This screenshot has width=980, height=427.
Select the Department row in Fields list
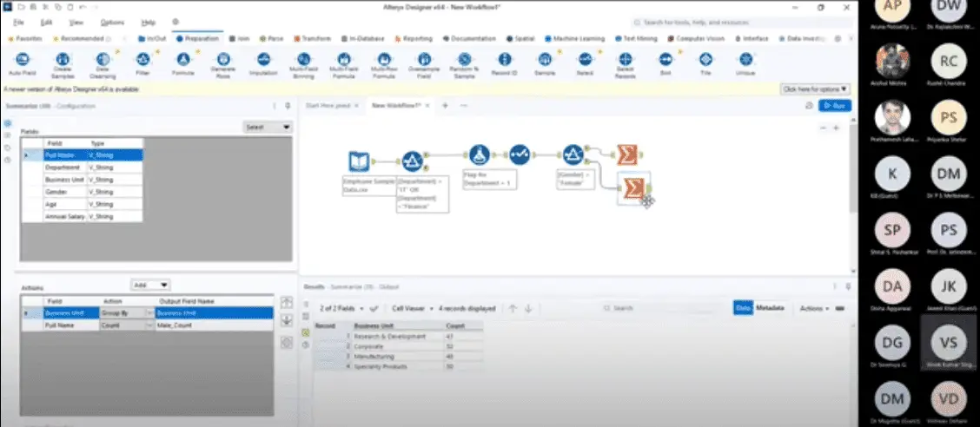click(82, 168)
